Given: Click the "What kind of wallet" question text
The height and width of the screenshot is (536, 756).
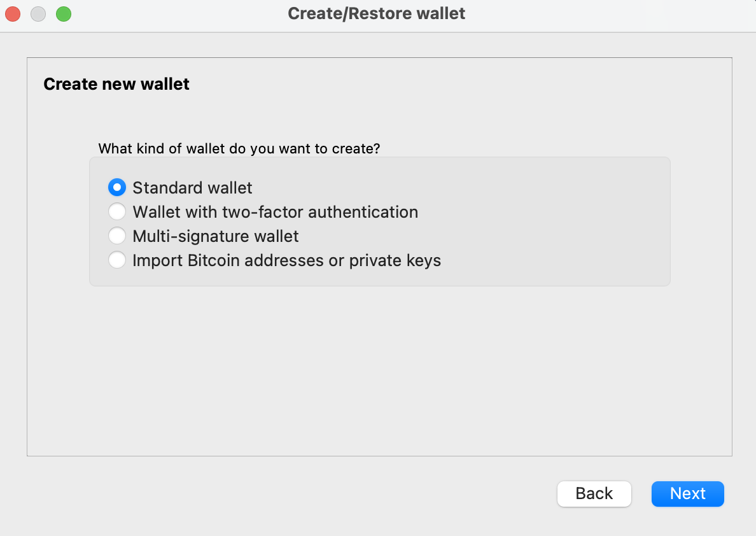Looking at the screenshot, I should pyautogui.click(x=239, y=149).
